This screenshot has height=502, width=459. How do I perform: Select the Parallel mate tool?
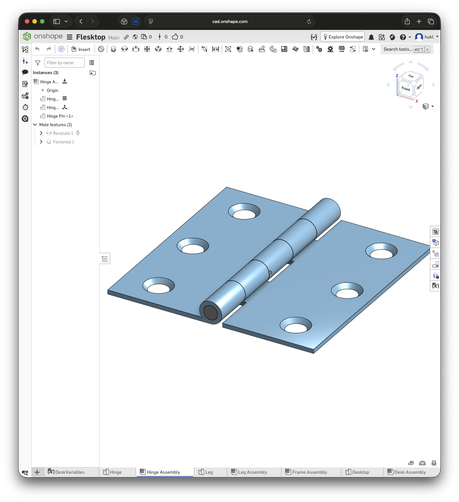coord(192,49)
